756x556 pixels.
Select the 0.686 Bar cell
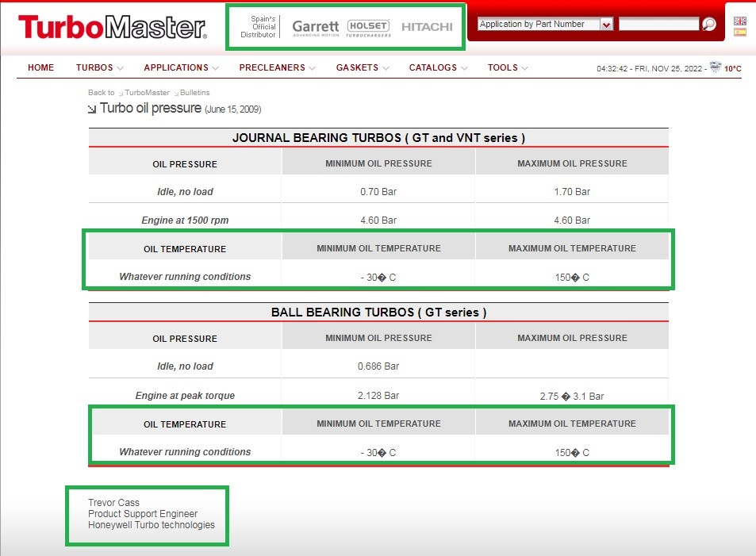[x=378, y=366]
